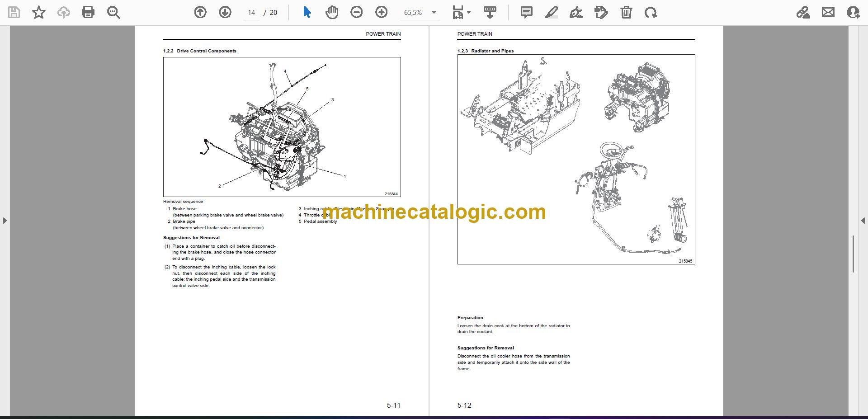
Task: Add a sticky note comment
Action: click(x=527, y=12)
